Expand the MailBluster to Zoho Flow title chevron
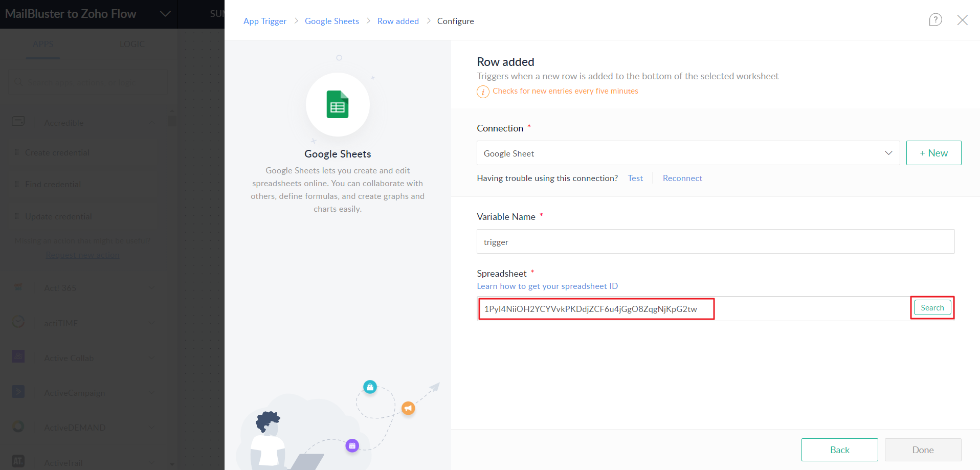This screenshot has width=980, height=470. pyautogui.click(x=165, y=14)
